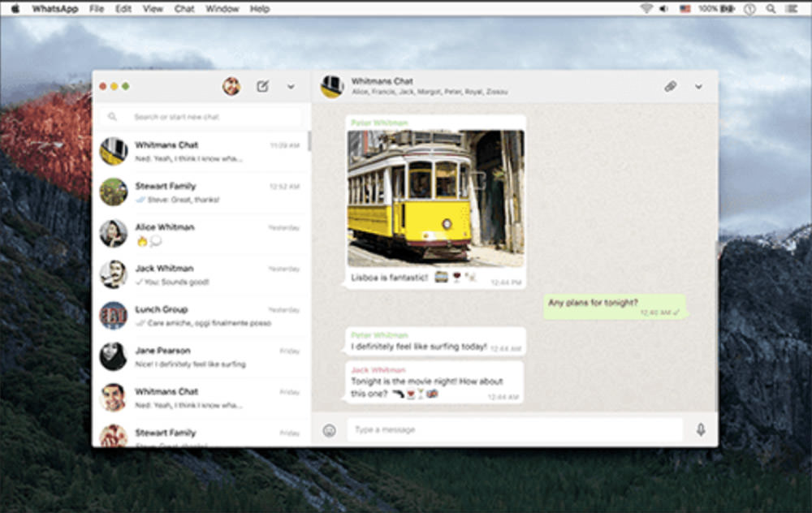Click the Alice Whitman avatar picture
Screen dimensions: 812x513
click(114, 234)
